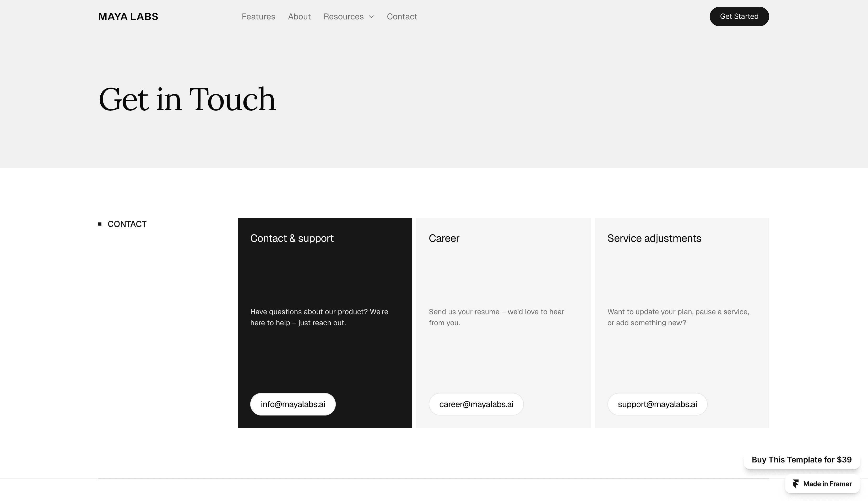Click the Contact & support card heading

tap(291, 238)
